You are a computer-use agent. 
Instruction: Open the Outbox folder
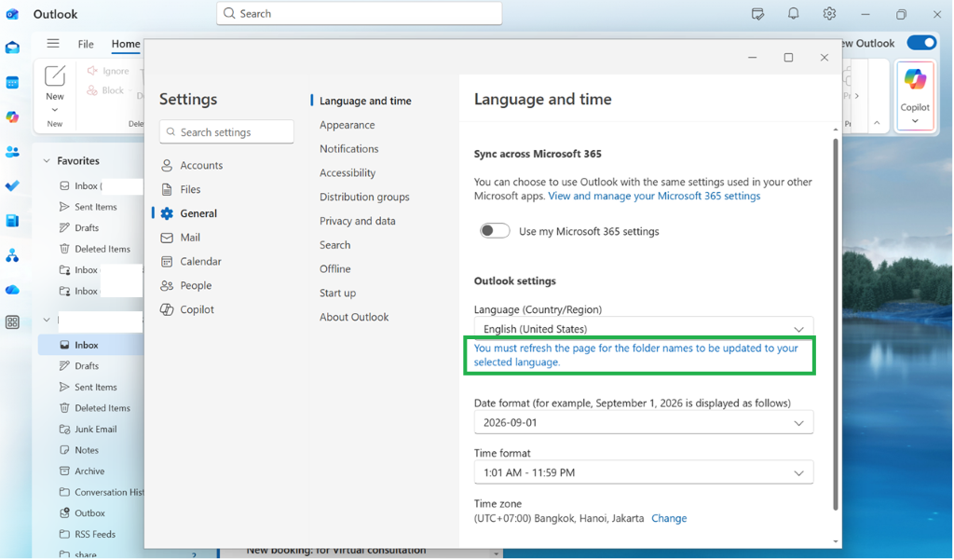(83, 513)
